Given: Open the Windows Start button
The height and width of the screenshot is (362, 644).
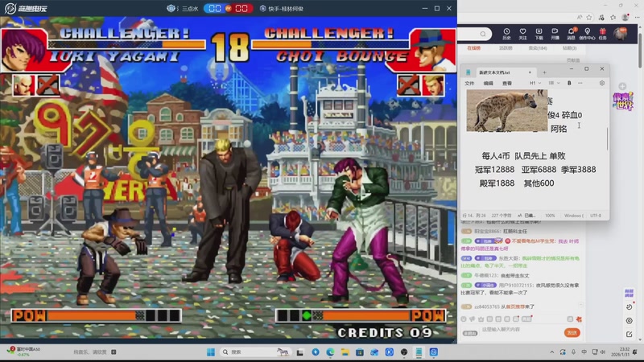Looking at the screenshot, I should pos(211,352).
